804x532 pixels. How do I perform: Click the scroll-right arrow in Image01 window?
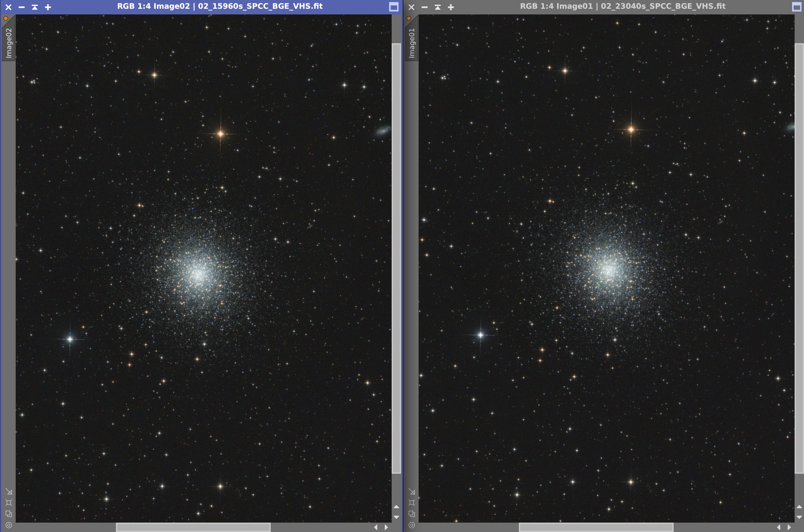789,527
